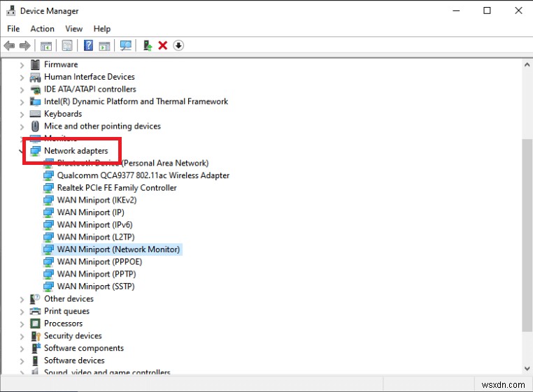Click the red X Uninstall device icon
The height and width of the screenshot is (392, 533).
pos(163,45)
